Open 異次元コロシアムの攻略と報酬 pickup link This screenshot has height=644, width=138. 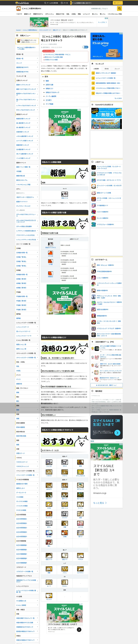[x=54, y=57]
